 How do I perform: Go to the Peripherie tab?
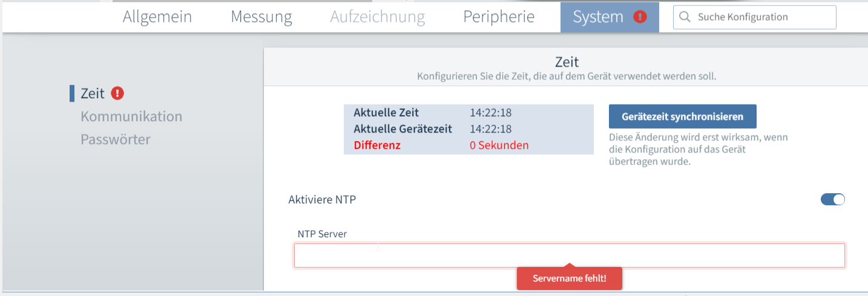(x=499, y=17)
